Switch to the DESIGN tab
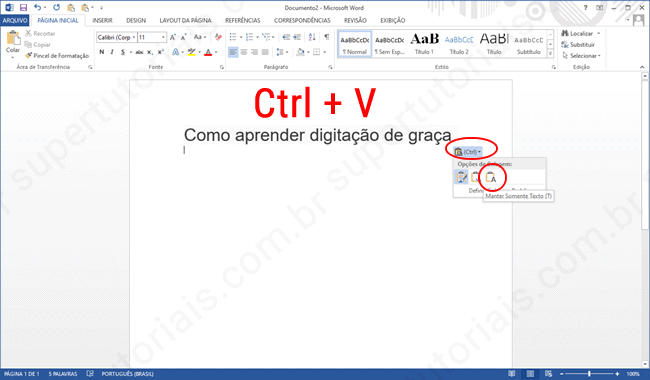The image size is (650, 380). point(136,20)
